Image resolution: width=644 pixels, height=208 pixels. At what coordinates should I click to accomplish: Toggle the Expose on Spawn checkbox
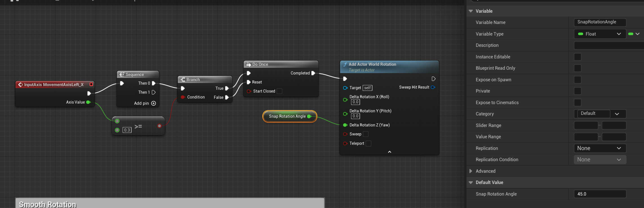click(578, 80)
